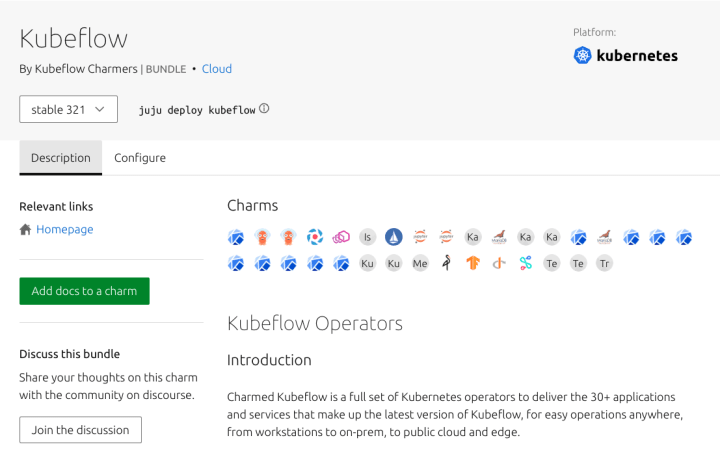Expand the 'stable 321' channel dropdown
Image resolution: width=720 pixels, height=451 pixels.
tap(68, 109)
